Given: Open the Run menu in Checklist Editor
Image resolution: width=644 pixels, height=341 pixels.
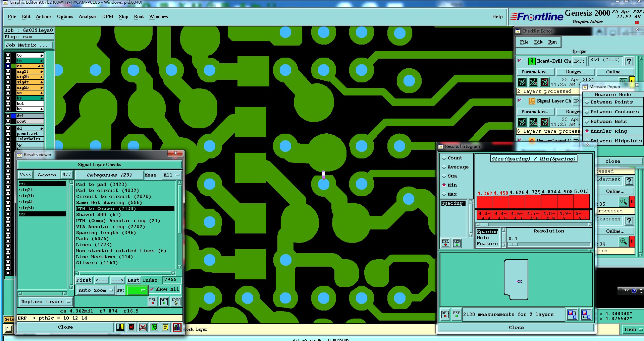Looking at the screenshot, I should pyautogui.click(x=552, y=42).
